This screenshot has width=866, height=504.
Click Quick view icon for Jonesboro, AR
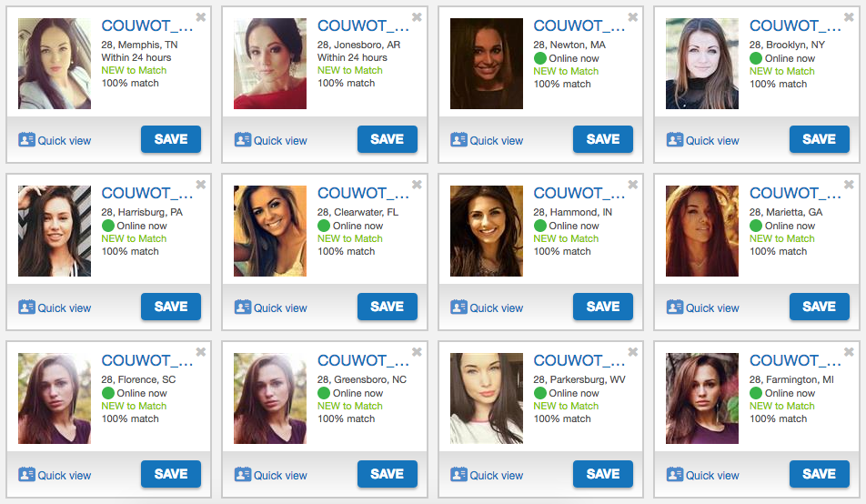point(243,140)
